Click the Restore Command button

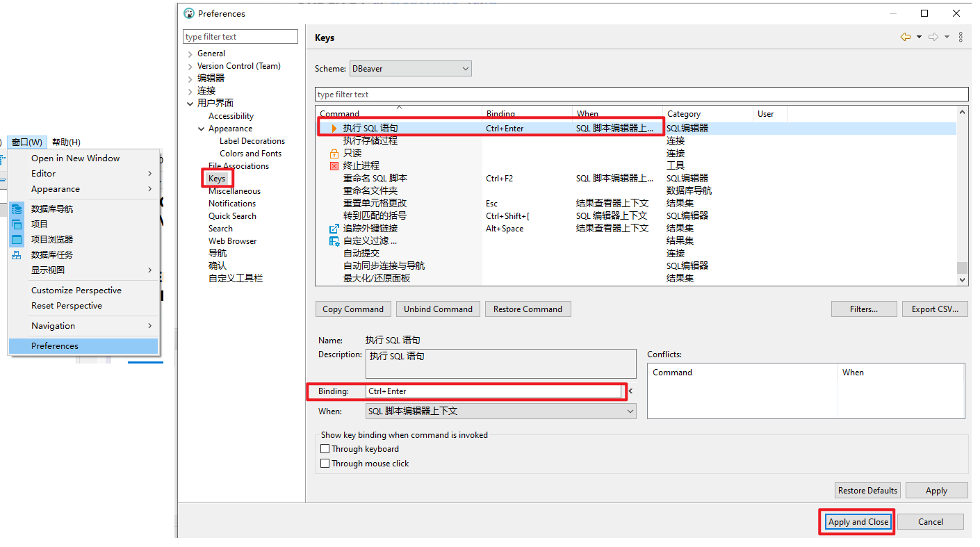tap(528, 309)
